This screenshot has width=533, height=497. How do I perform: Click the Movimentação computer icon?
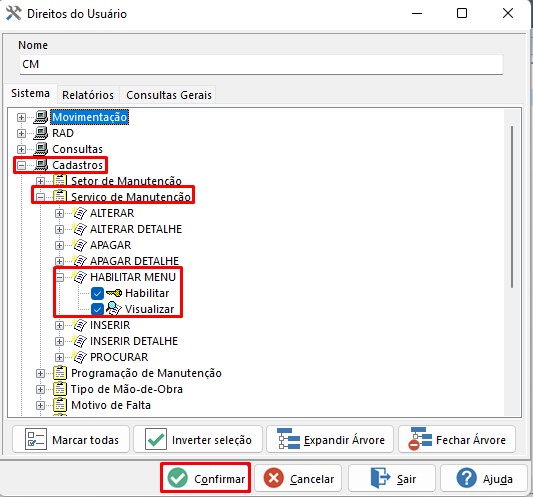tap(41, 117)
